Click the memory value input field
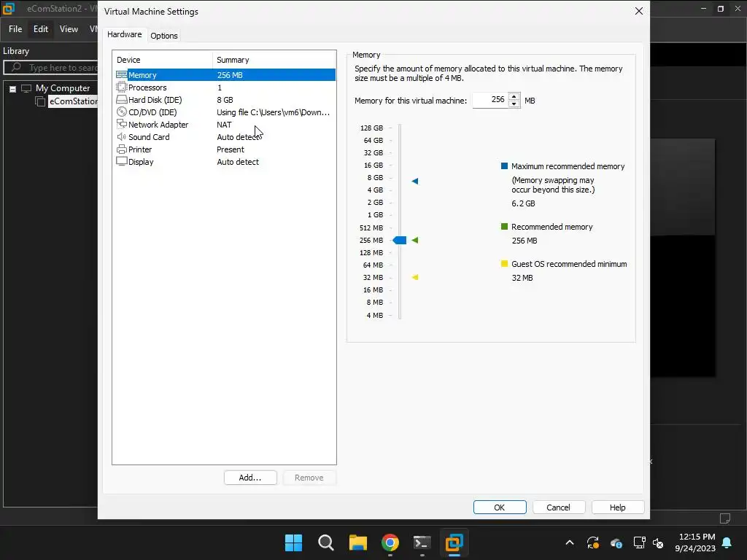This screenshot has height=560, width=747. point(490,100)
